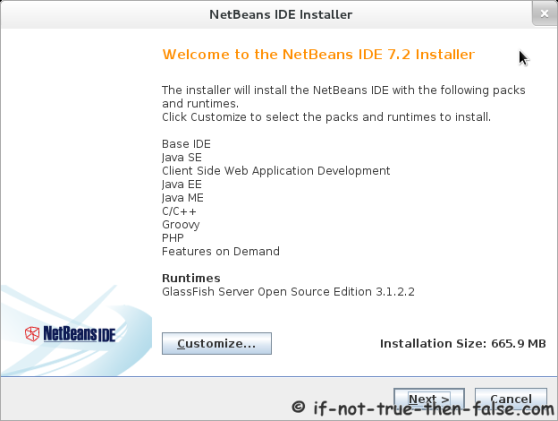Click 'GlassFish Server Open Source Edition 3.1.2.2'
This screenshot has height=421, width=558.
[288, 292]
